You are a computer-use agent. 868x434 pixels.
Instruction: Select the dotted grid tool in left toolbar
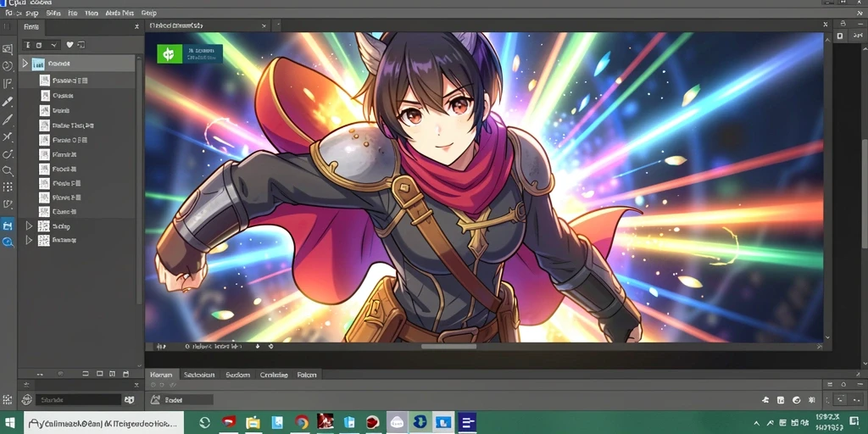pos(8,187)
